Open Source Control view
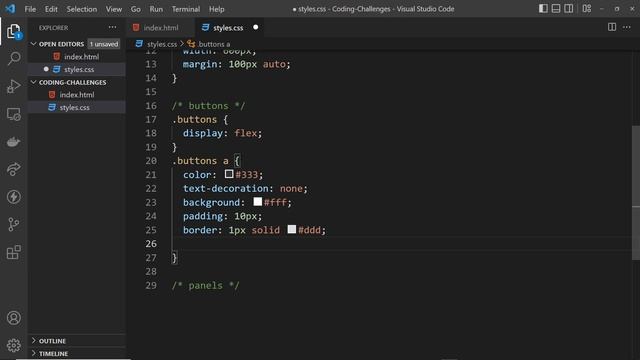Viewport: 640px width, 360px height. pyautogui.click(x=13, y=224)
